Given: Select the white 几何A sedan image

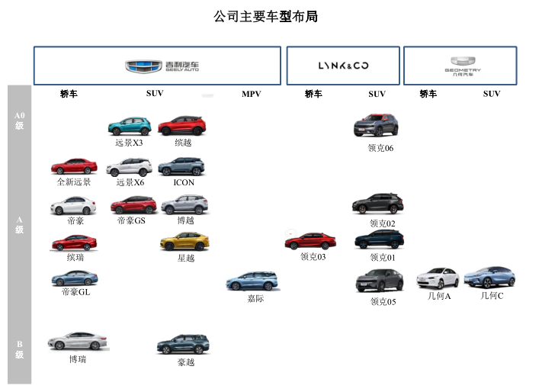Looking at the screenshot, I should point(438,278).
